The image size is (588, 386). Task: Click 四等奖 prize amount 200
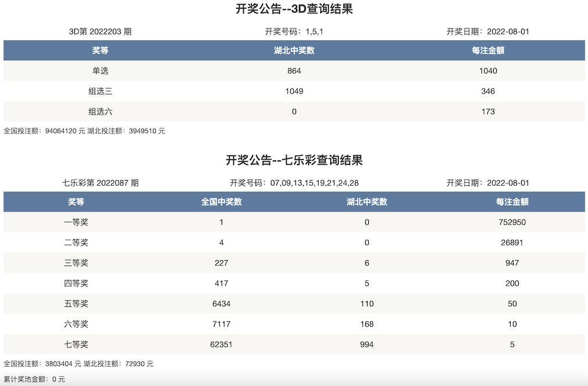tap(512, 284)
